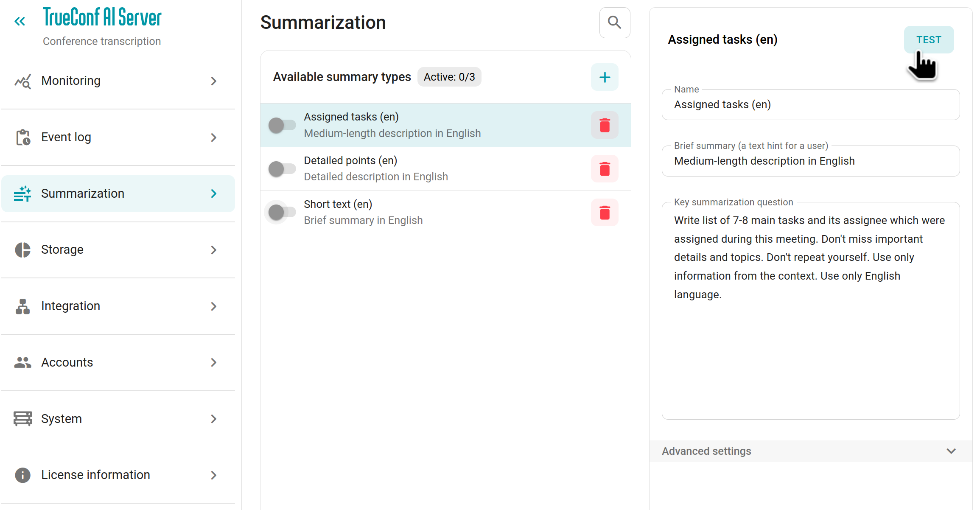Expand the Advanced settings section
The width and height of the screenshot is (980, 510).
point(810,451)
